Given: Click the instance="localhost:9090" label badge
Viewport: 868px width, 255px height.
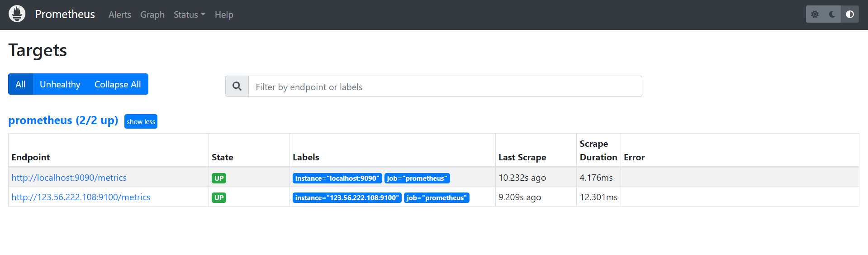Looking at the screenshot, I should tap(337, 178).
